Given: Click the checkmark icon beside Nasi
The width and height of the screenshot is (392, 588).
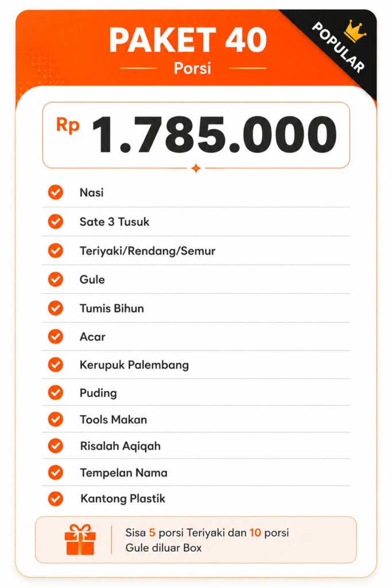Looking at the screenshot, I should click(x=56, y=192).
